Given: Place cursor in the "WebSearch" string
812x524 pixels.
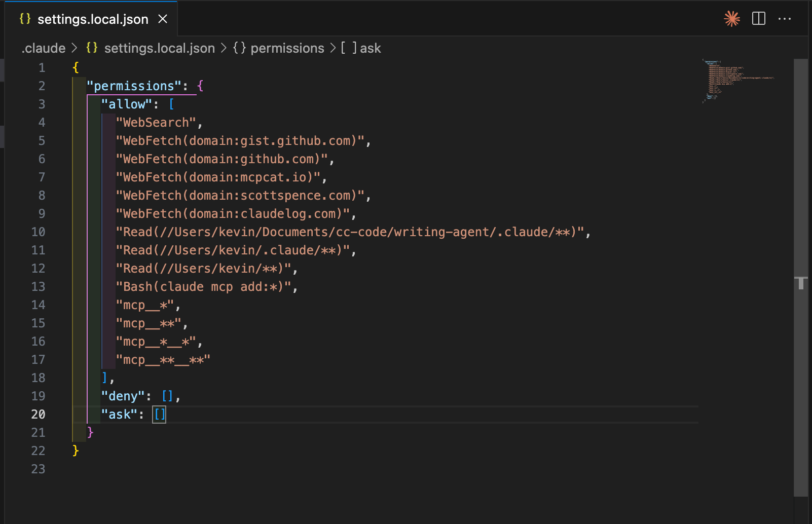Looking at the screenshot, I should pos(156,123).
